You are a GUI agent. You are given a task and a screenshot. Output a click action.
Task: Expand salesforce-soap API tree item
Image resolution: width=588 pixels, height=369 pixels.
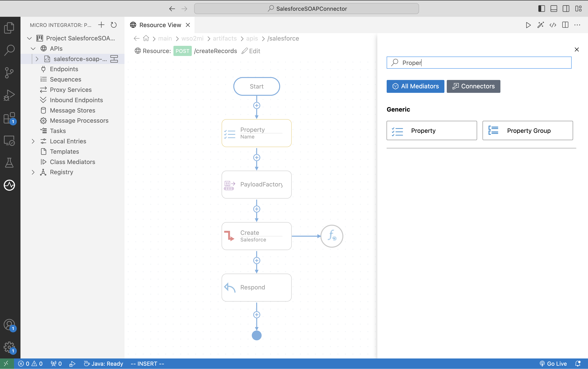point(37,59)
